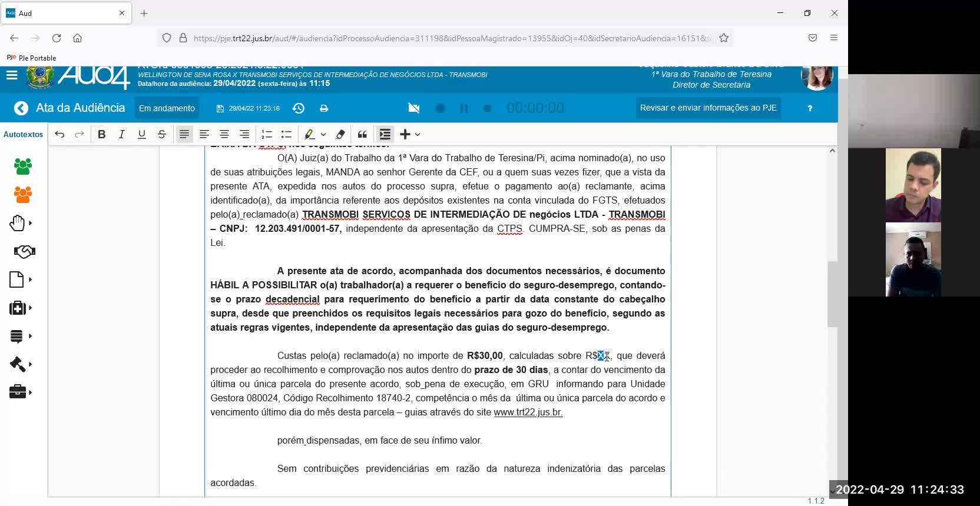The width and height of the screenshot is (980, 506).
Task: Open version history clock icon
Action: point(299,108)
